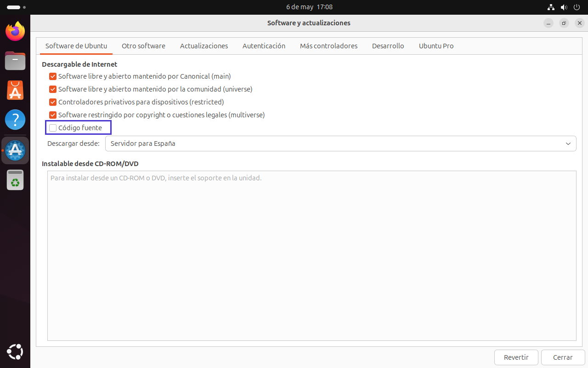Open the Help icon in dock
The width and height of the screenshot is (588, 368).
(15, 120)
